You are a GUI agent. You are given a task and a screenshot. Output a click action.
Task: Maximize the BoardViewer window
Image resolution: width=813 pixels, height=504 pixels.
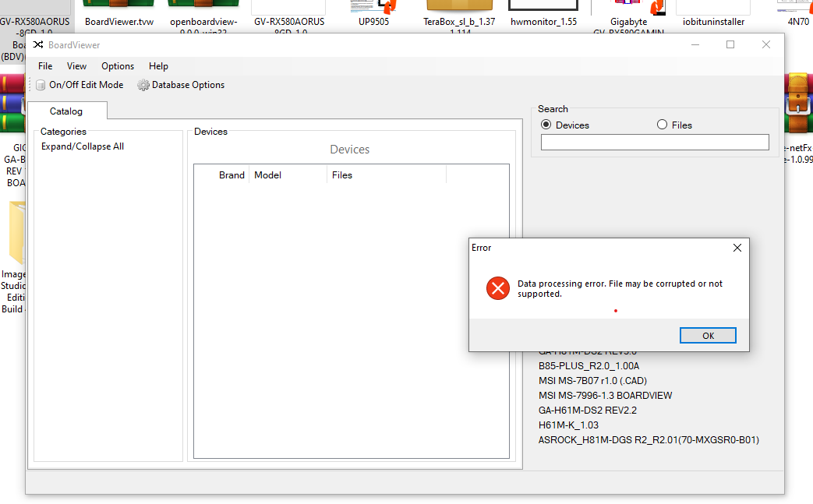coord(730,44)
